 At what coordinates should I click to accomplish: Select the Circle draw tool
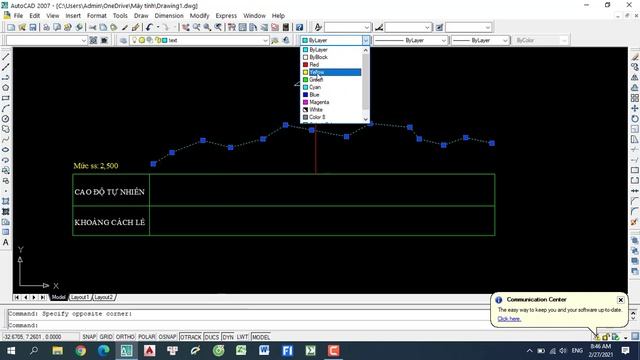(6, 119)
